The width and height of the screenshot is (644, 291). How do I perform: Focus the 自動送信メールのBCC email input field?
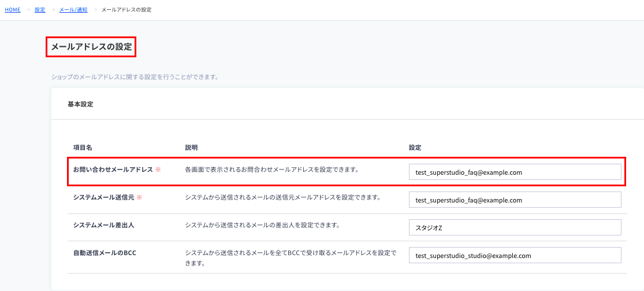[x=515, y=255]
